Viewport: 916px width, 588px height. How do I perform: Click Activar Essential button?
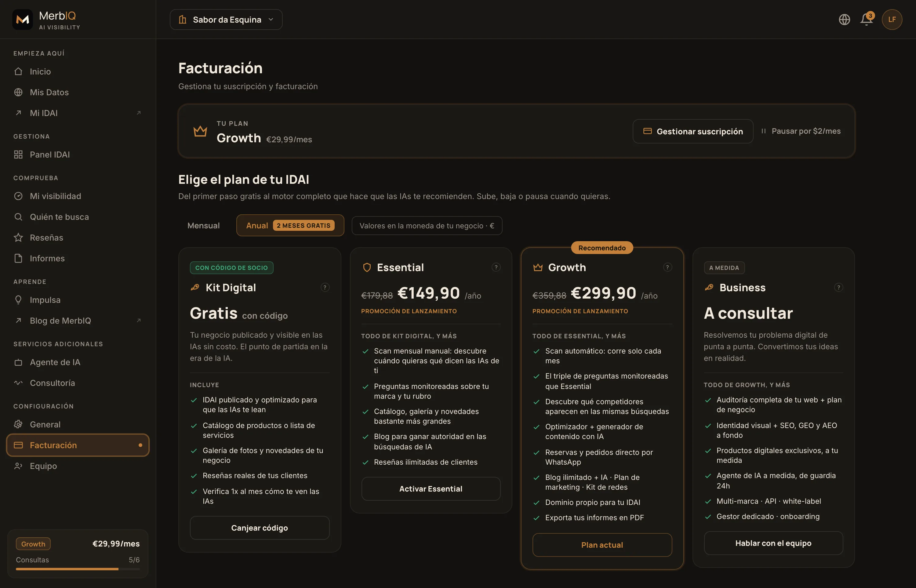point(431,489)
